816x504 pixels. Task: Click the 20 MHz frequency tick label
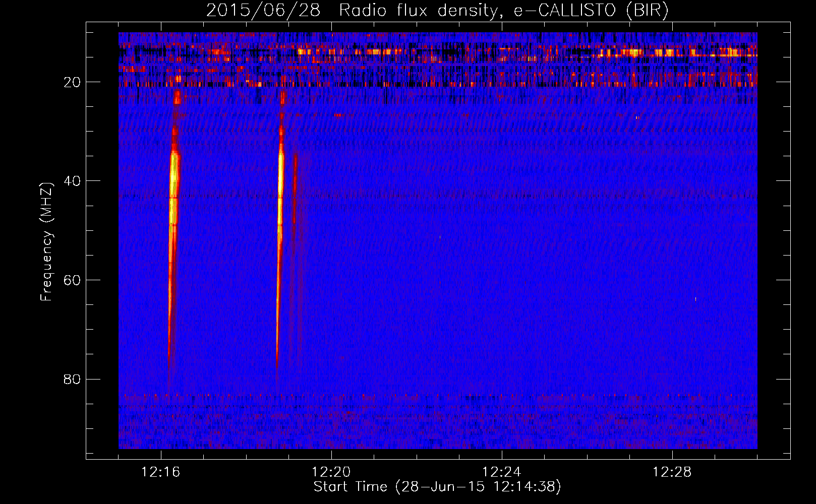point(72,82)
